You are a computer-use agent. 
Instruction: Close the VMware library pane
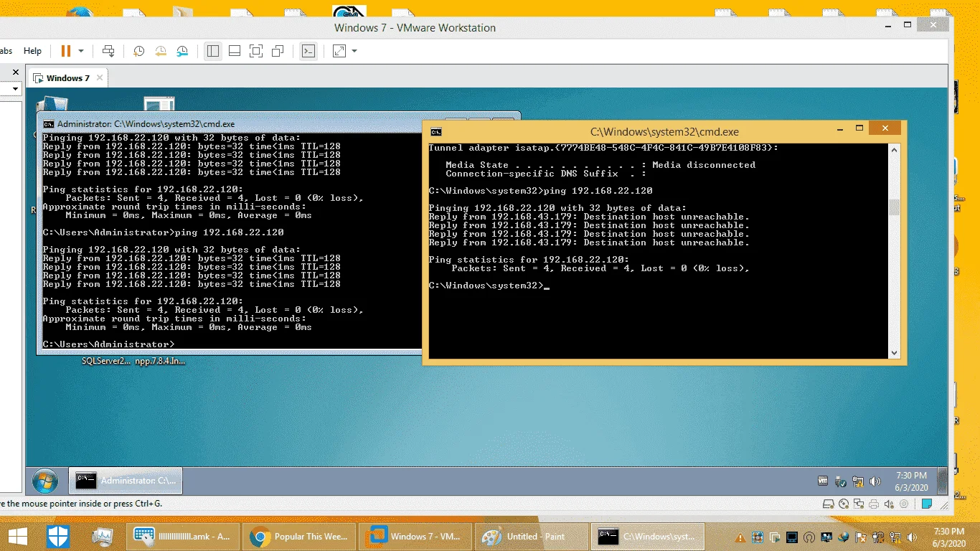pos(16,72)
